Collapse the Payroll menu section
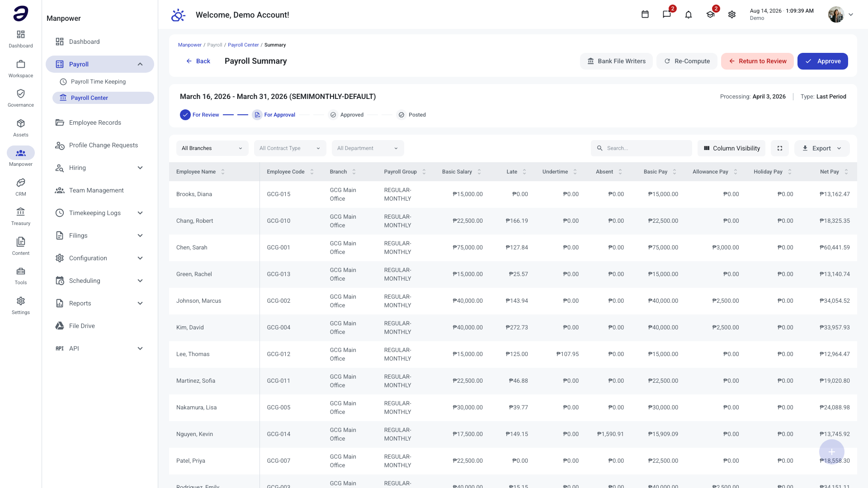 (140, 64)
